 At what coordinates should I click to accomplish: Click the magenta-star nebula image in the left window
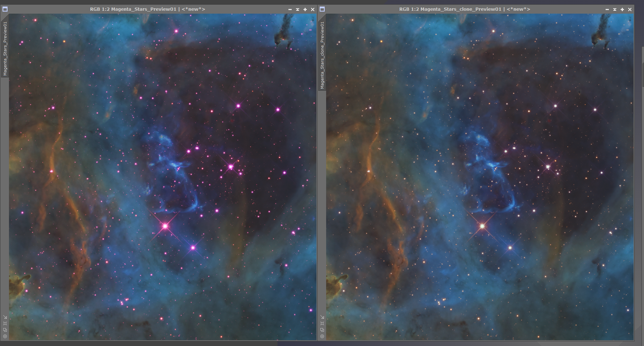(x=163, y=177)
